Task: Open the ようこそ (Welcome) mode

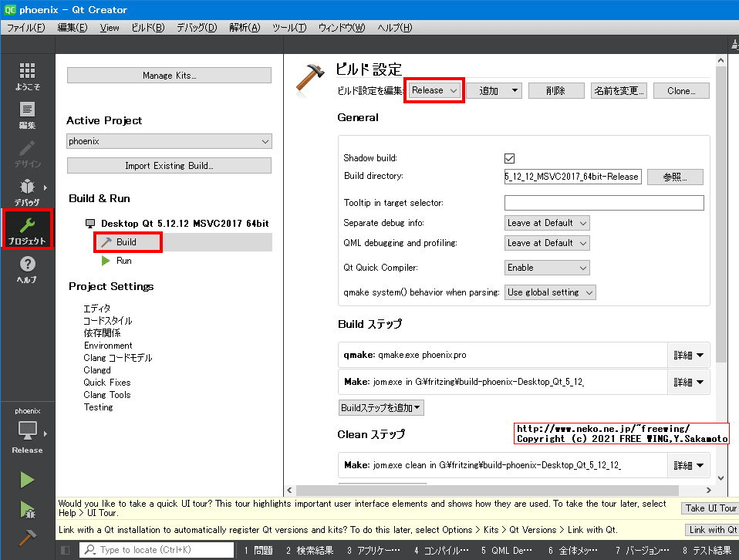Action: 27,75
